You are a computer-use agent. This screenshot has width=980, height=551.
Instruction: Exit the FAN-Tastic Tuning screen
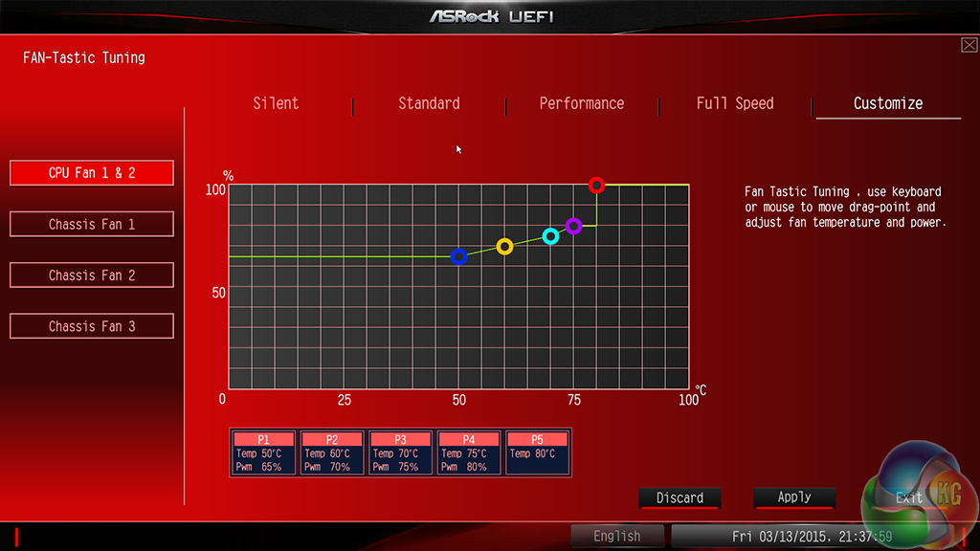click(x=908, y=497)
